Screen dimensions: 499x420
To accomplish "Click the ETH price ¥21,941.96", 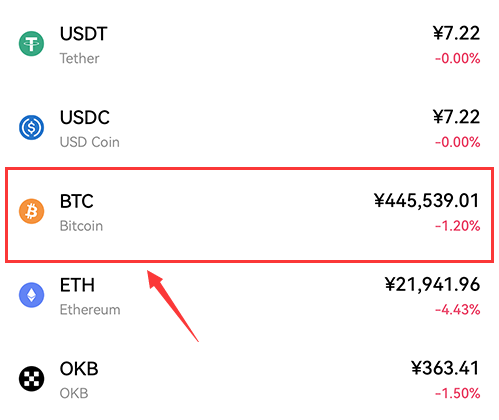I will click(432, 284).
